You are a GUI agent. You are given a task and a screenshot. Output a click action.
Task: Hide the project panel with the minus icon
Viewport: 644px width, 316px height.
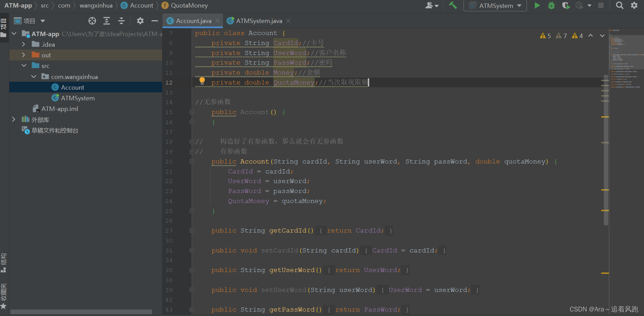pos(155,21)
